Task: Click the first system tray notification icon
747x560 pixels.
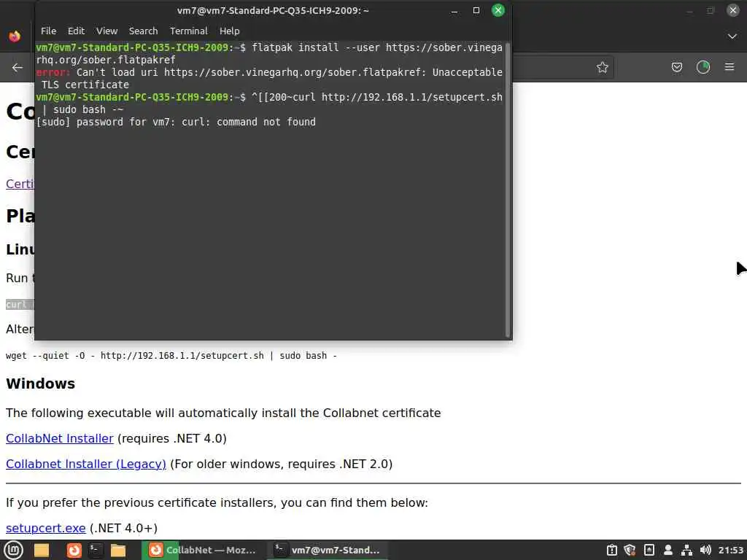Action: pyautogui.click(x=612, y=550)
